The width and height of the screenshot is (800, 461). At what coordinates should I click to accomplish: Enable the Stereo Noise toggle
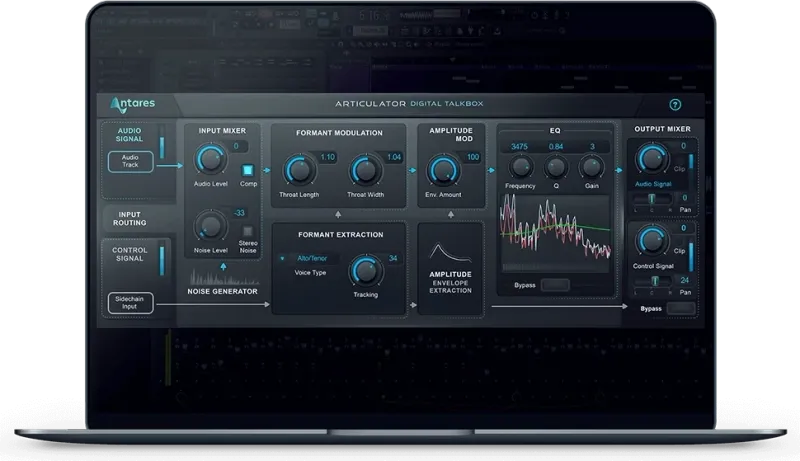(x=249, y=232)
